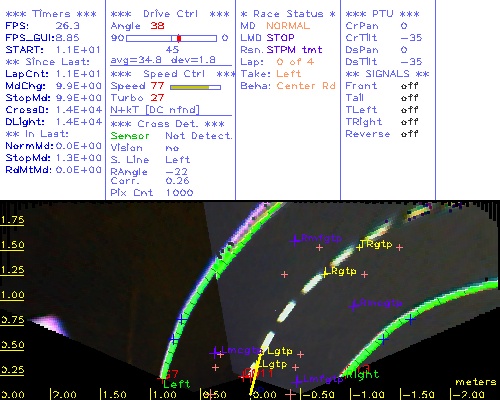Select the Rmfgtp purple cross marker

[295, 240]
